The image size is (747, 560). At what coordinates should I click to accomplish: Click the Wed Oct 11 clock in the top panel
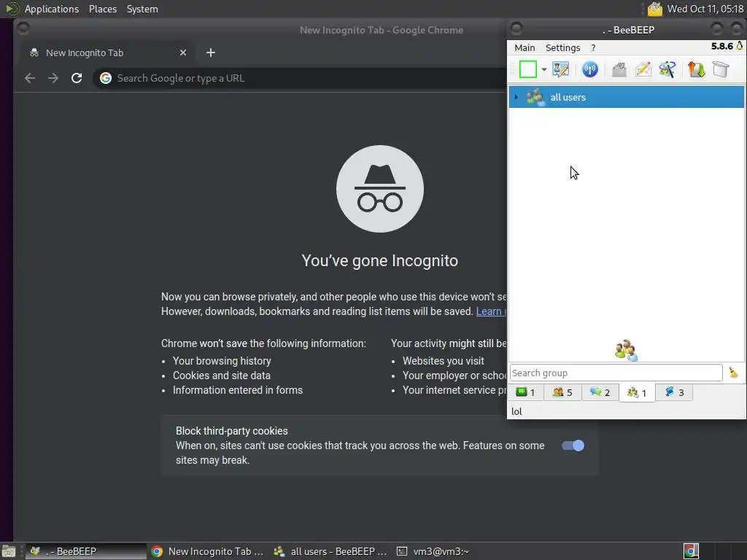point(705,9)
